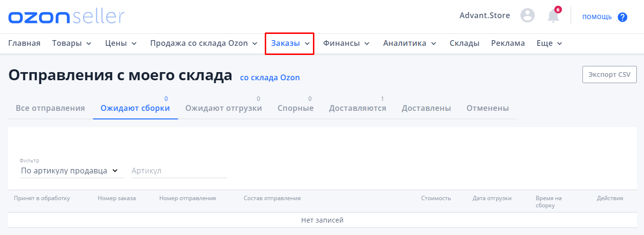644x235 pixels.
Task: Expand the Аналитика dropdown menu
Action: click(x=410, y=43)
